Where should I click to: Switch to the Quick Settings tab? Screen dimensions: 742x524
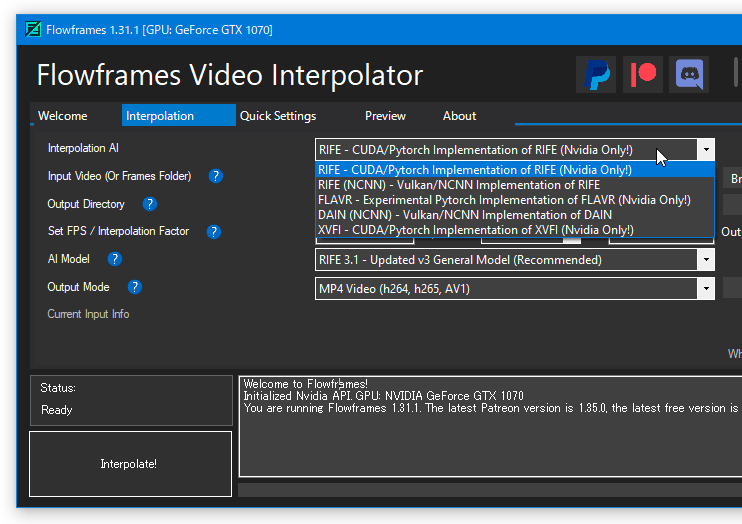pos(278,116)
